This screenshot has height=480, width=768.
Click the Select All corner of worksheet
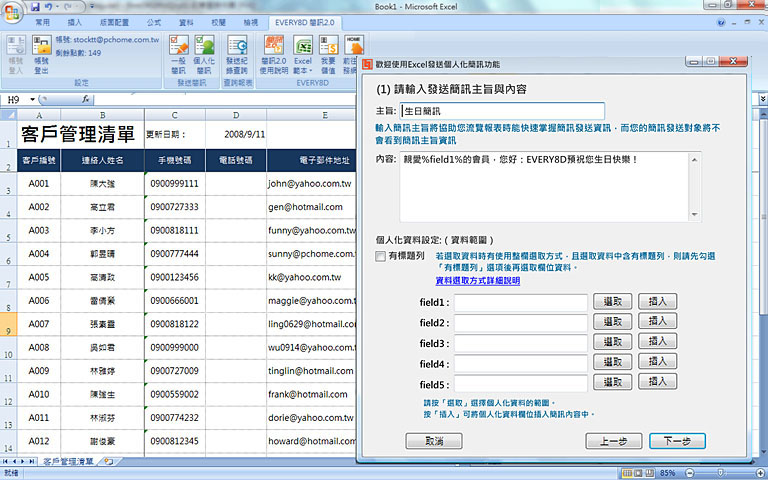(8, 115)
